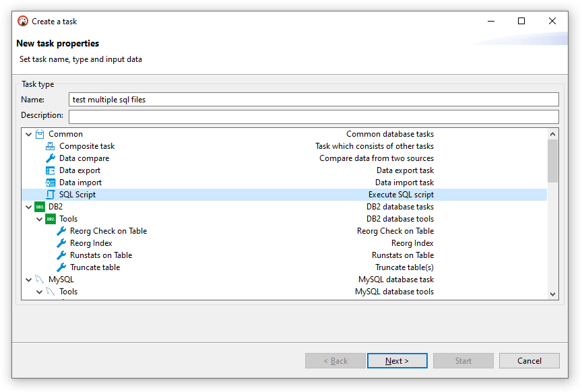Image resolution: width=582 pixels, height=392 pixels.
Task: Click the Data import icon
Action: coord(51,182)
